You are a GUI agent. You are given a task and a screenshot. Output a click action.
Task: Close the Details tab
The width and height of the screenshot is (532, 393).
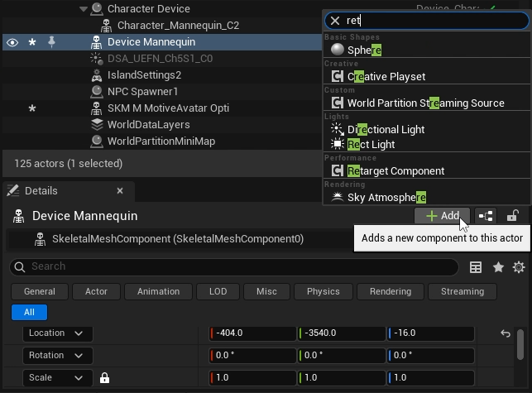coord(120,191)
